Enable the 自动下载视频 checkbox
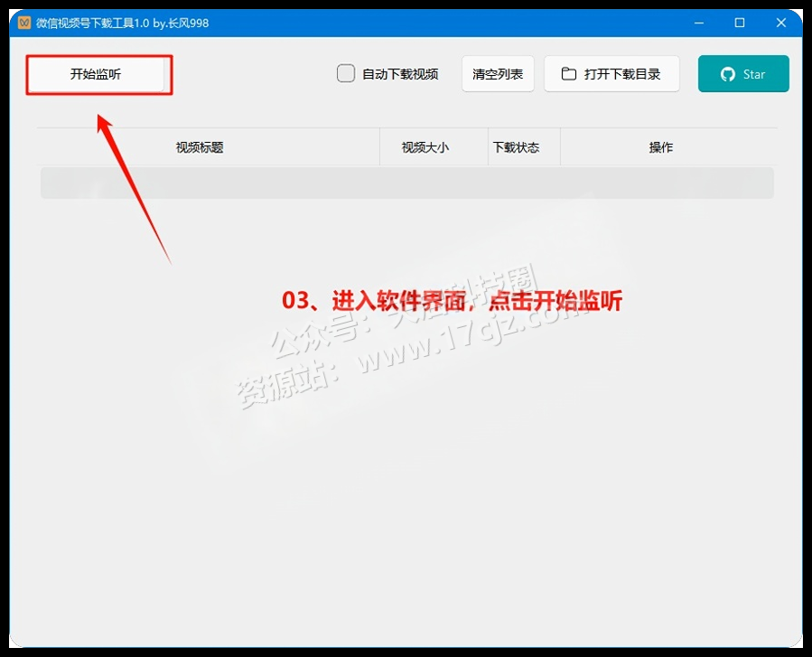This screenshot has height=657, width=812. pos(346,73)
